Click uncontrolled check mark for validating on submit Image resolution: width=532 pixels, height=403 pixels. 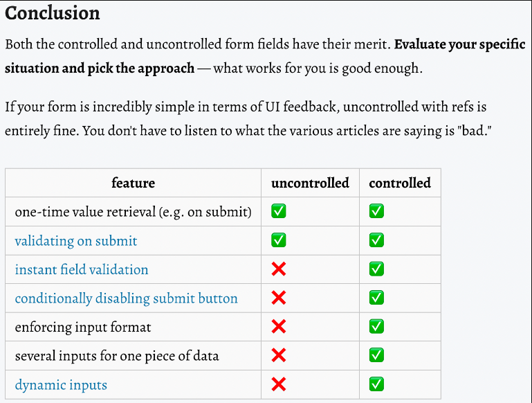click(279, 240)
